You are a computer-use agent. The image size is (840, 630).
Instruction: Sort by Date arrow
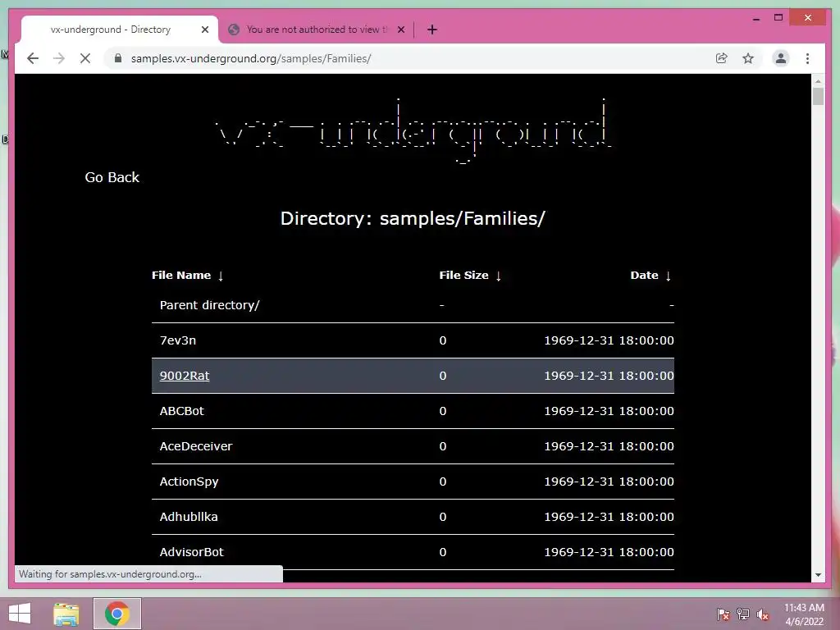[x=668, y=276]
